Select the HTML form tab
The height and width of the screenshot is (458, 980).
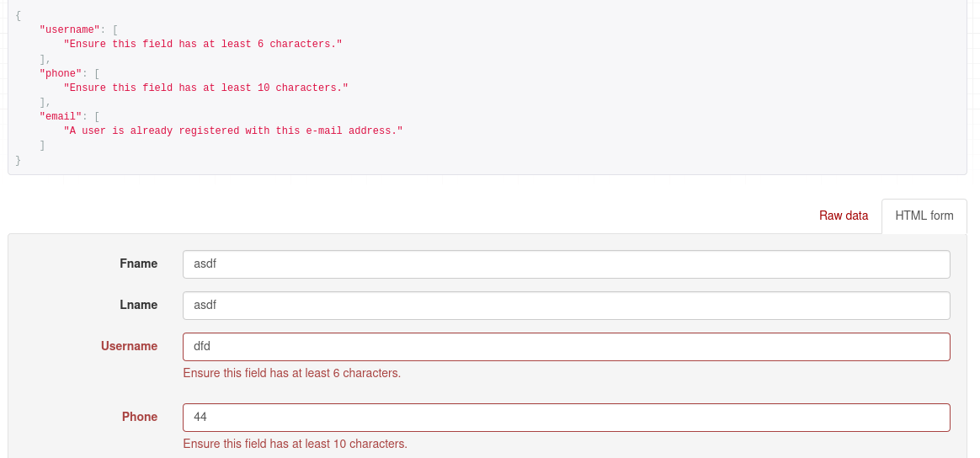(x=924, y=216)
